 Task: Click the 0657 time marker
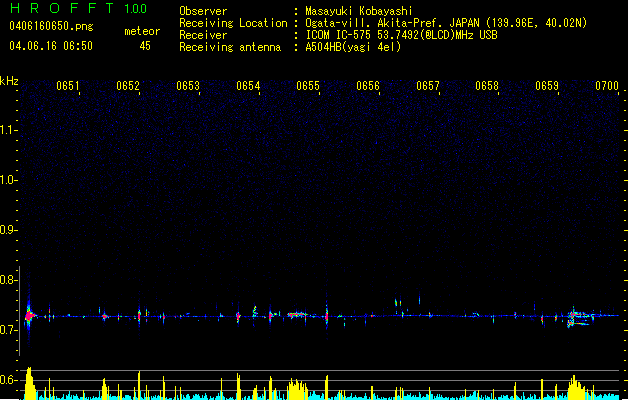coord(428,86)
